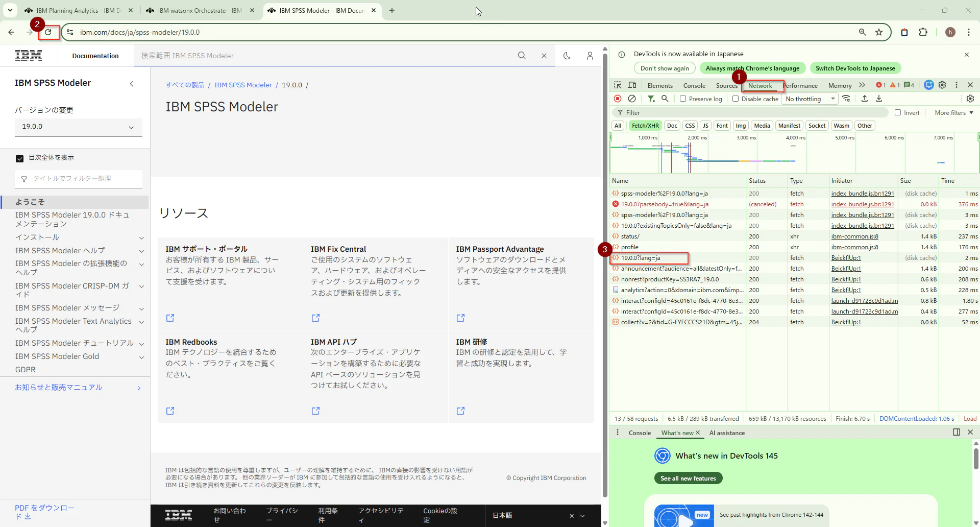The width and height of the screenshot is (980, 527).
Task: Toggle the Img request type filter
Action: (x=741, y=126)
